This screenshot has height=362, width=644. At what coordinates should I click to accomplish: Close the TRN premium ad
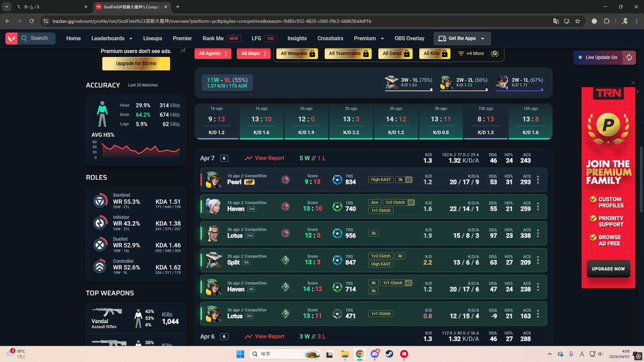pyautogui.click(x=633, y=83)
